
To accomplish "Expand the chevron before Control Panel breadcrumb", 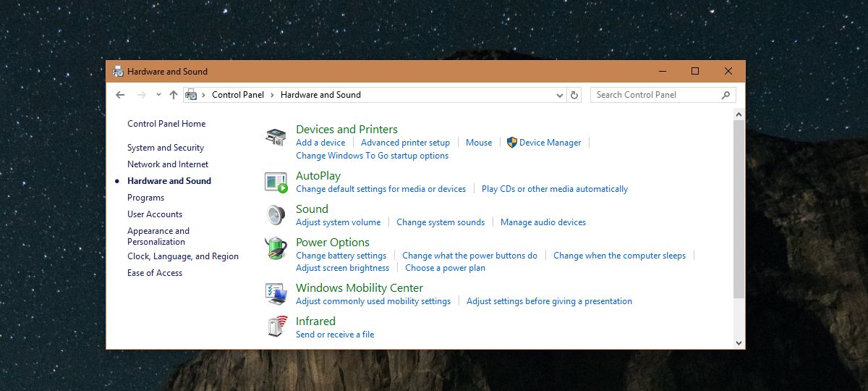I will pyautogui.click(x=204, y=95).
